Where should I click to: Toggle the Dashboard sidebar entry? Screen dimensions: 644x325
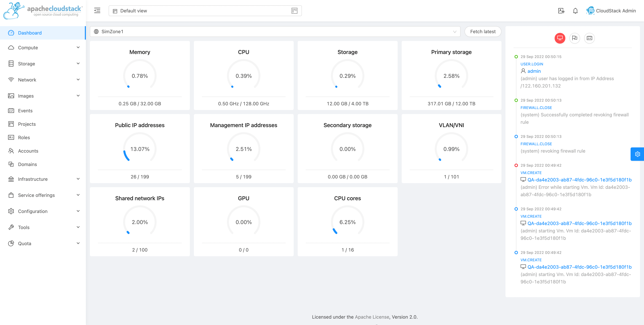click(30, 33)
